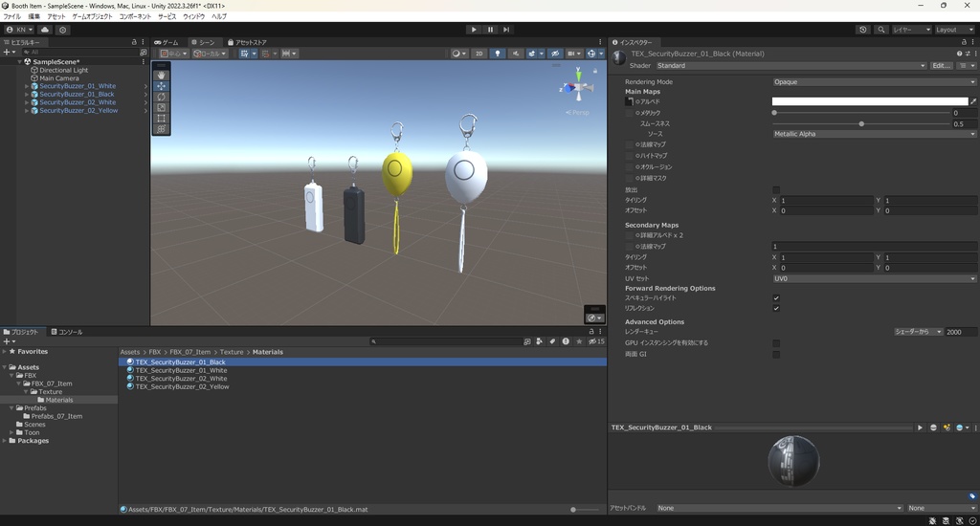The width and height of the screenshot is (980, 526).
Task: Pick albedo color with eyedropper icon
Action: [x=973, y=100]
